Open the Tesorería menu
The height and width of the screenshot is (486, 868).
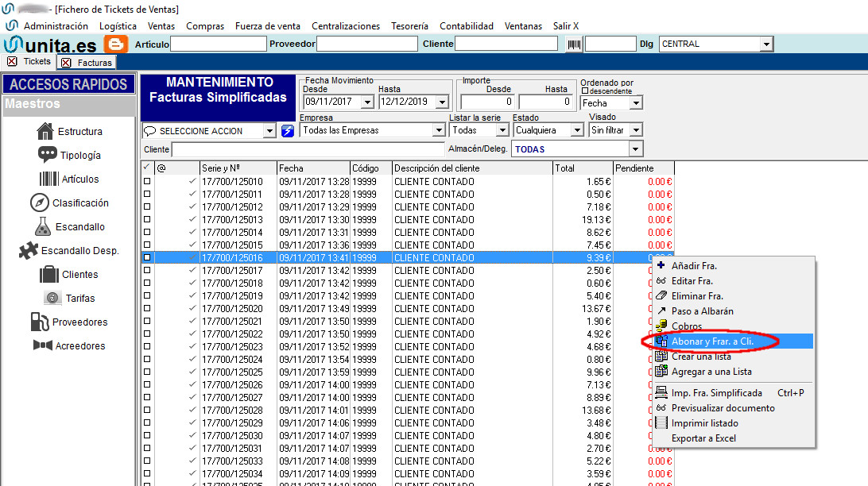coord(409,26)
